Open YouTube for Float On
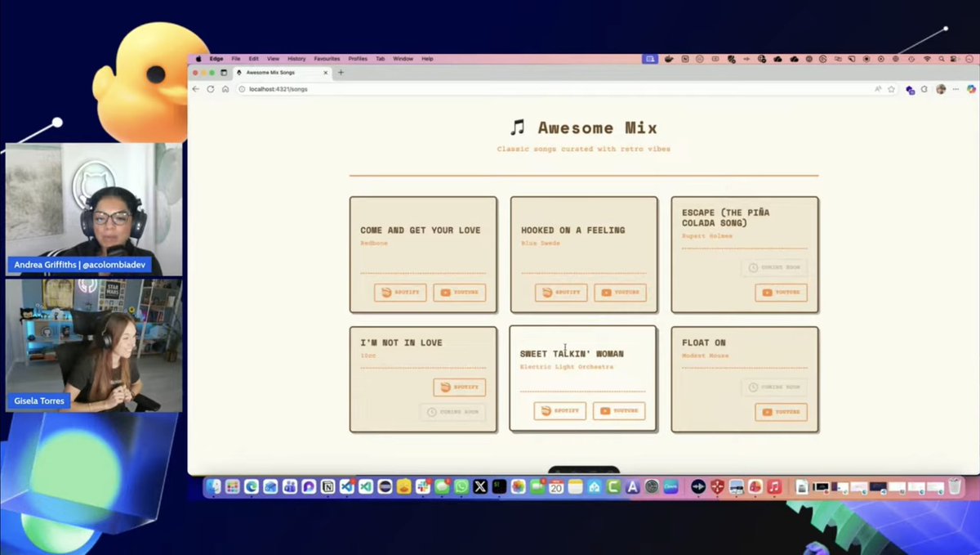 [x=781, y=412]
